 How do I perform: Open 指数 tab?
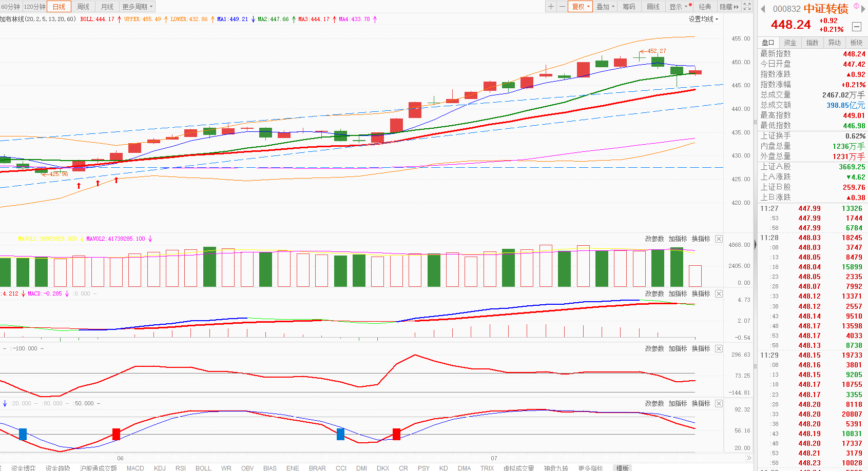point(812,43)
